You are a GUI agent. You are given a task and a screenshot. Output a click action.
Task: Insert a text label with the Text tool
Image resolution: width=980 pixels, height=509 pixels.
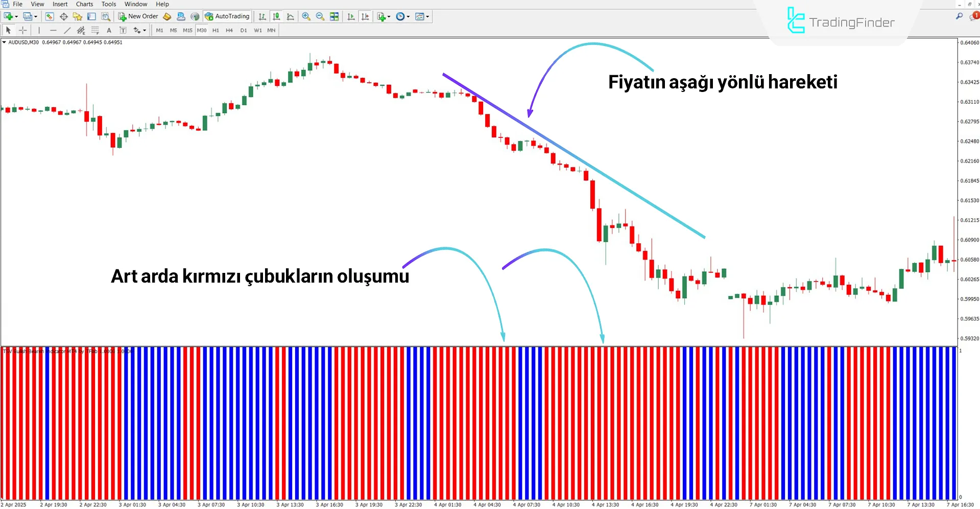109,30
